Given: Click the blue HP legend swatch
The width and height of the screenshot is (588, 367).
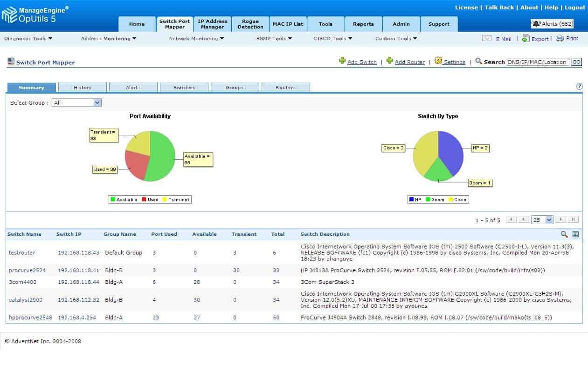Looking at the screenshot, I should pyautogui.click(x=412, y=199).
